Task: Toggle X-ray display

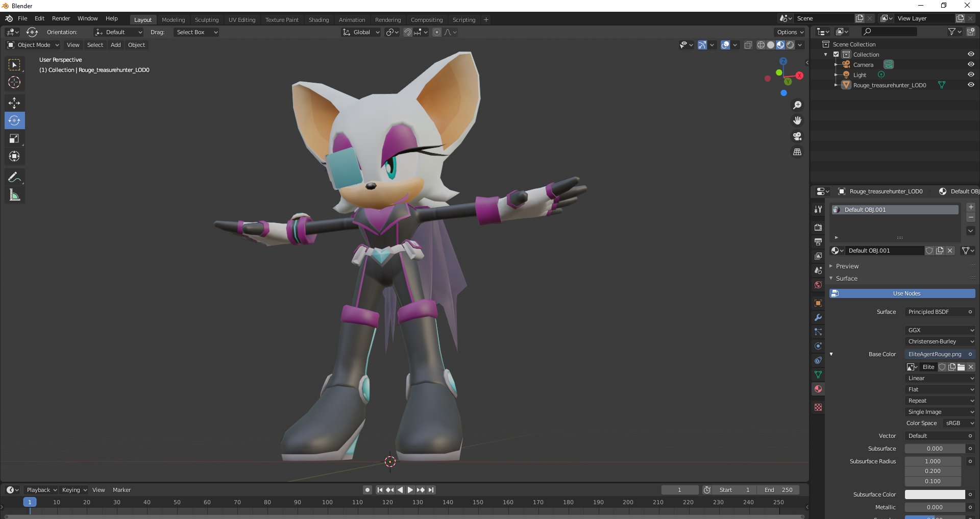Action: [x=748, y=45]
